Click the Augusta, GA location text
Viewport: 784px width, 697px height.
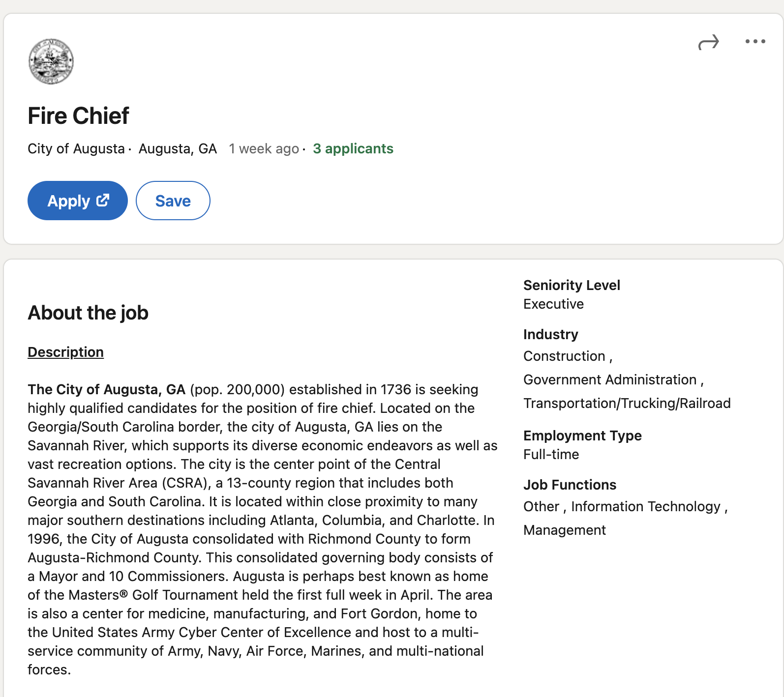pos(178,148)
